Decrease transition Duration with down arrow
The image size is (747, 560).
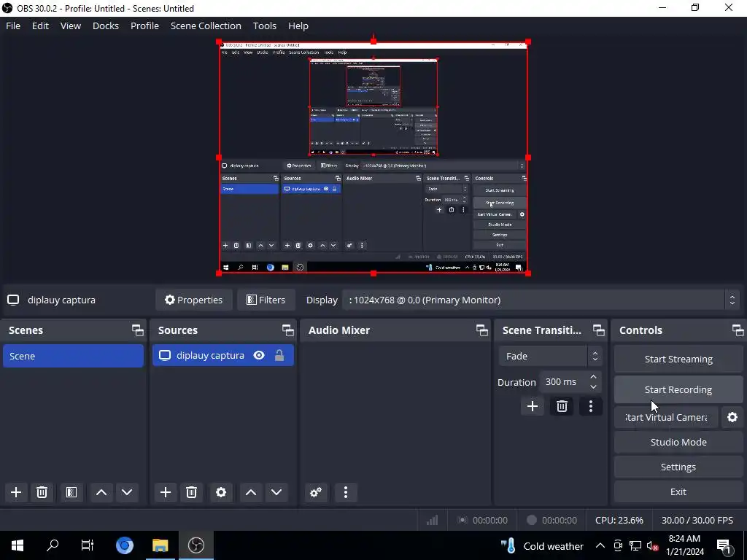point(594,386)
